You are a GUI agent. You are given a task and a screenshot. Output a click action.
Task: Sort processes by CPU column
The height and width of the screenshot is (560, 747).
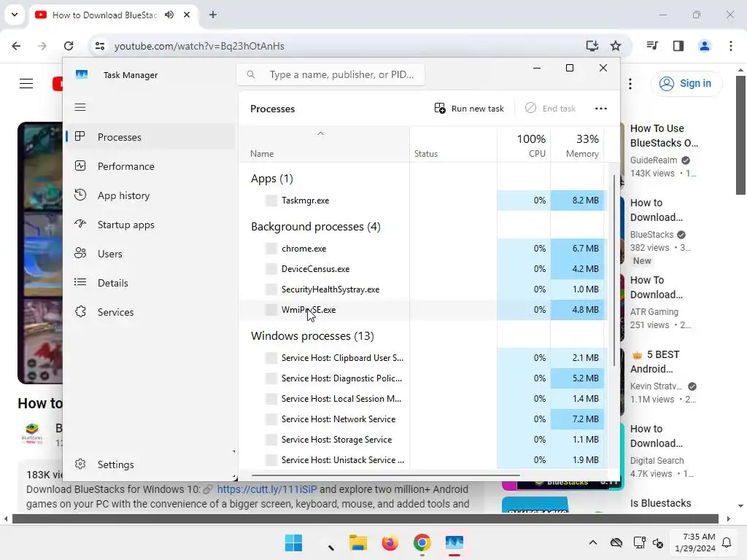point(524,145)
